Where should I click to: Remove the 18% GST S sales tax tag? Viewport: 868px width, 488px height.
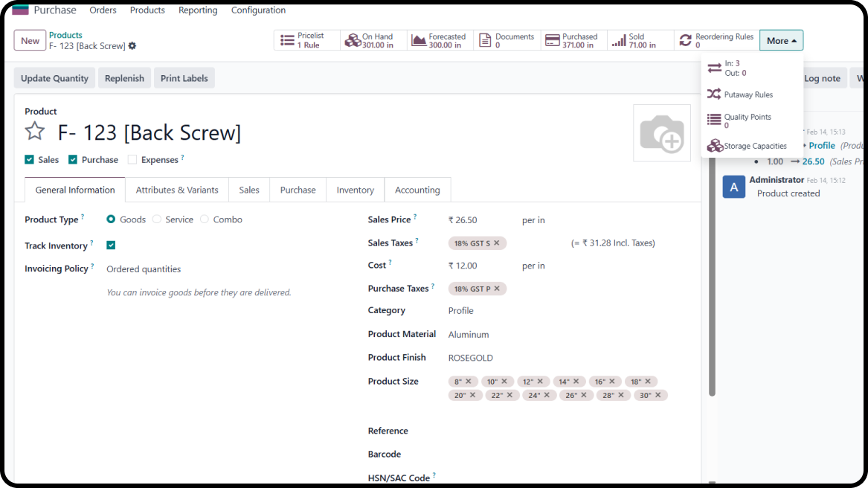[x=497, y=243]
